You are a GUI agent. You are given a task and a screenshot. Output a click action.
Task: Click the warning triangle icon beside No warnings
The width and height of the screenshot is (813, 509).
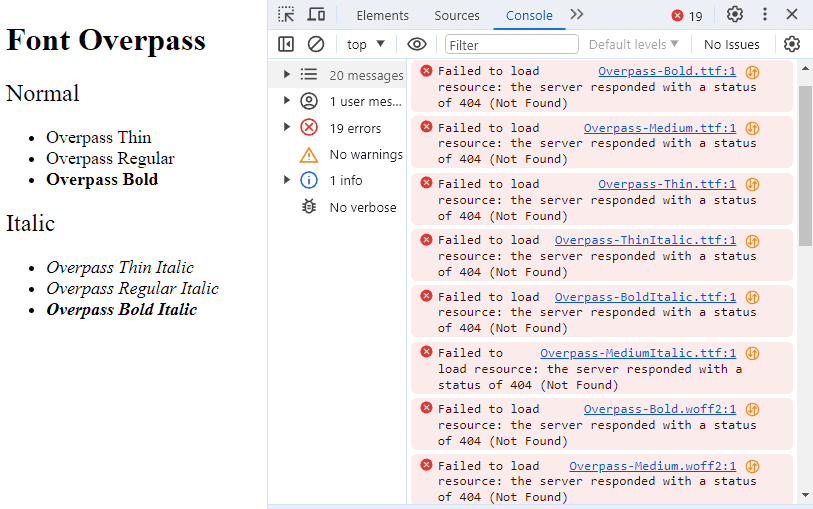pos(309,154)
